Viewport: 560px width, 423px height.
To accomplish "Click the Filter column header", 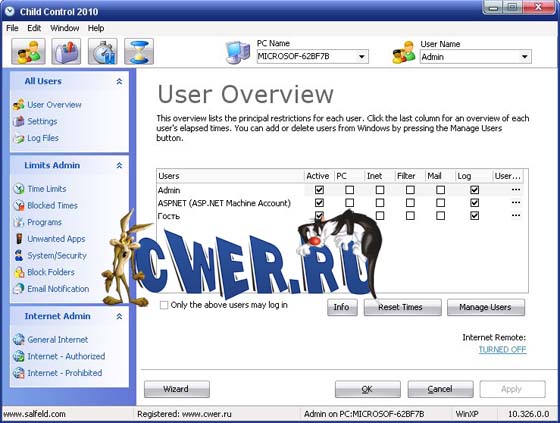I will pyautogui.click(x=410, y=176).
